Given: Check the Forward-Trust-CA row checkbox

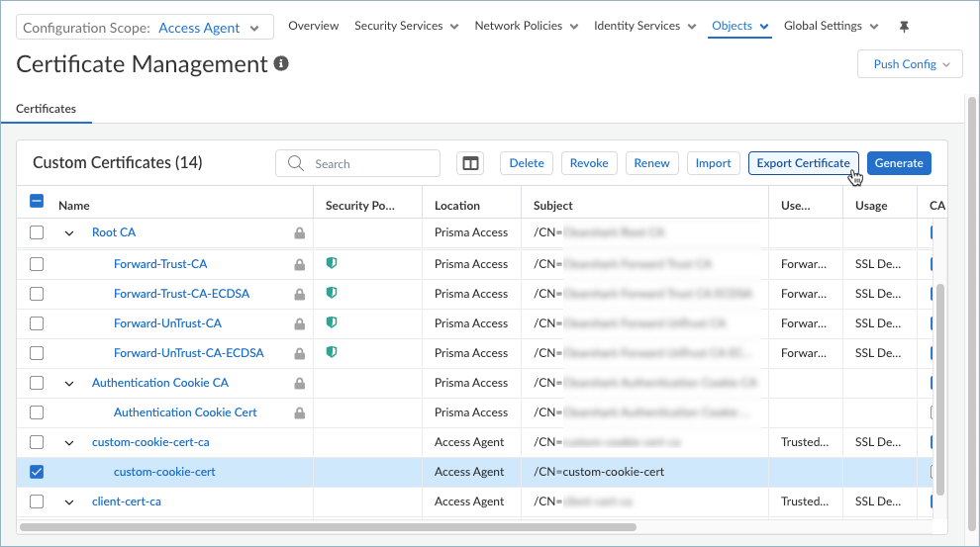Looking at the screenshot, I should 37,264.
